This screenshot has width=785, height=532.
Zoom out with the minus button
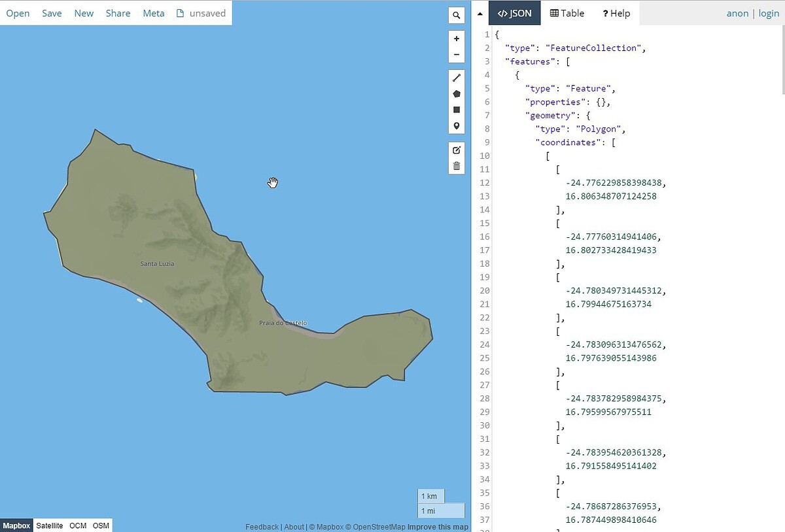tap(457, 55)
